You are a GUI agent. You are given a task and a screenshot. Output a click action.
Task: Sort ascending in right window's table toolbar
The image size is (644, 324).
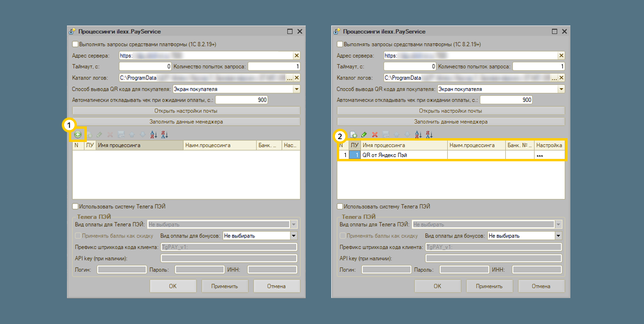pos(418,135)
